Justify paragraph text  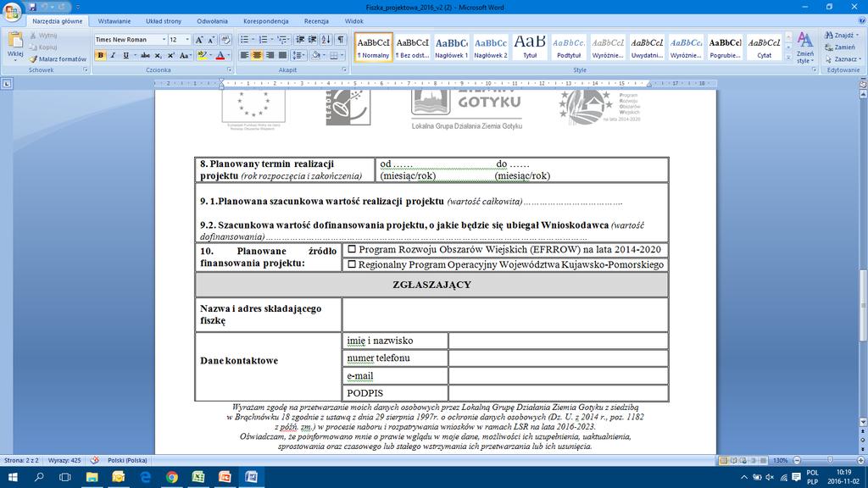(x=283, y=55)
